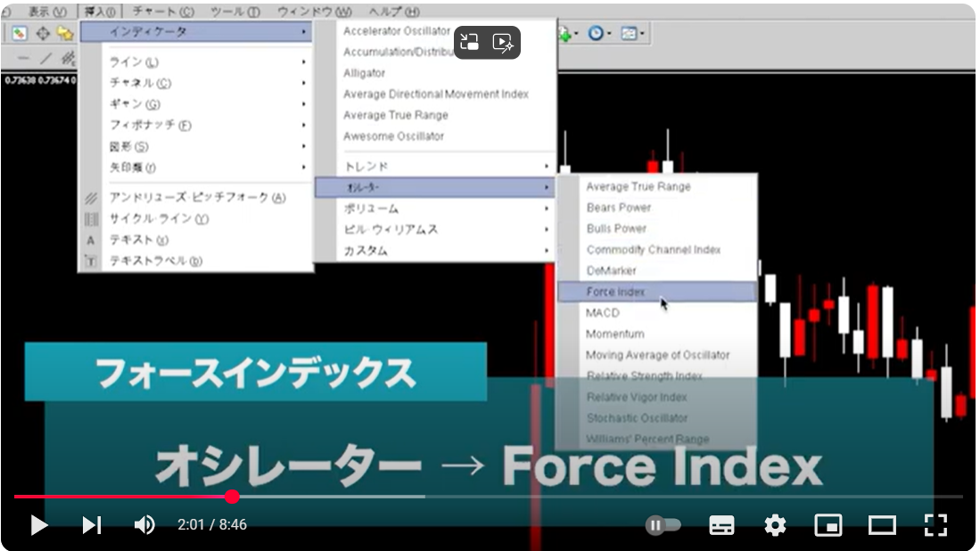
Task: Seek using the red progress bar handle
Action: click(233, 497)
